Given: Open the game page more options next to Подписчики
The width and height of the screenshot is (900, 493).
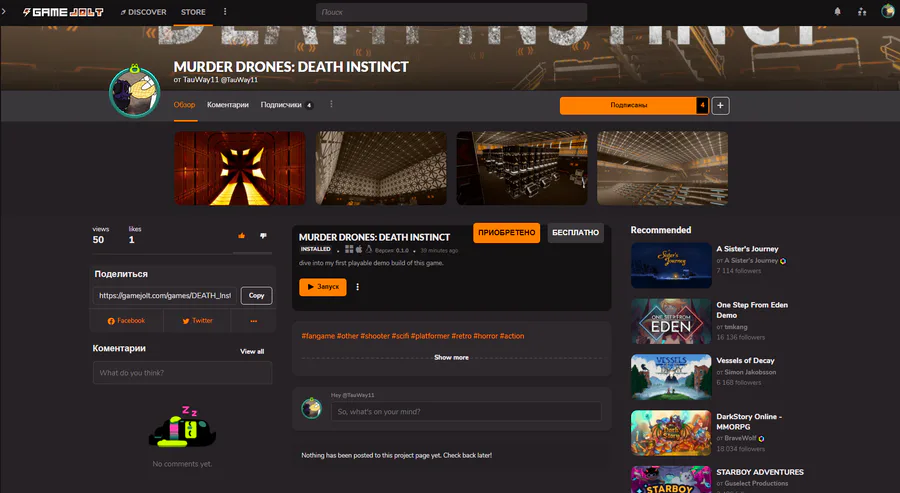Looking at the screenshot, I should pos(331,104).
